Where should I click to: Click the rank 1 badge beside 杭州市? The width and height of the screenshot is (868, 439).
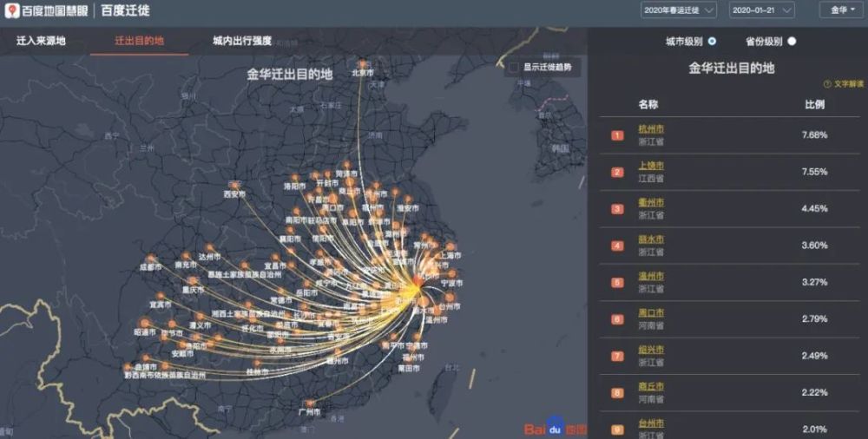[617, 135]
